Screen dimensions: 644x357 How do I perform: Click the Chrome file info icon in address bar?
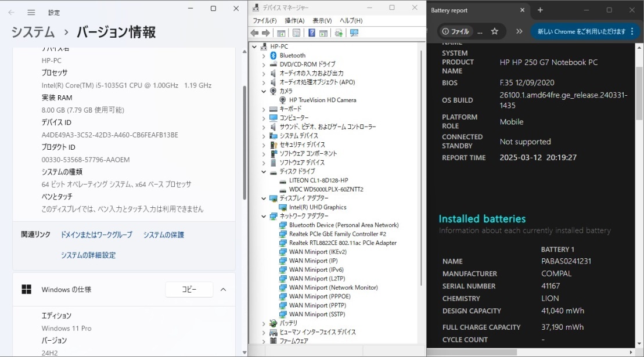click(445, 31)
